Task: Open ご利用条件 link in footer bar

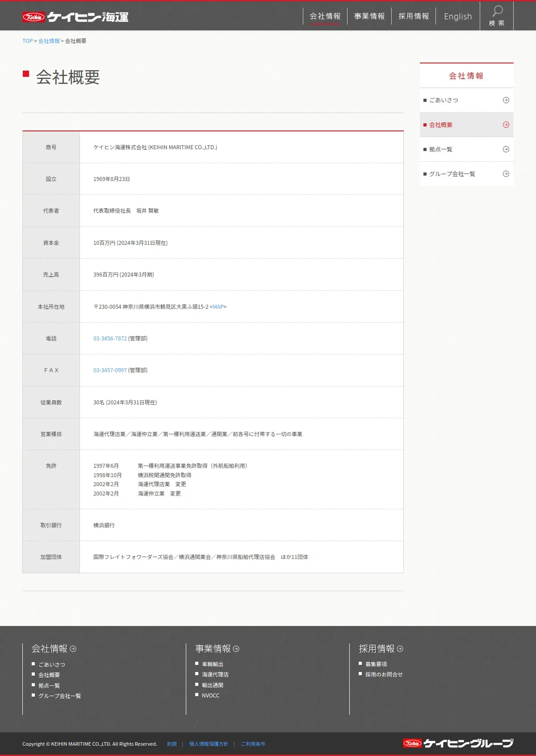Action: pos(253,744)
